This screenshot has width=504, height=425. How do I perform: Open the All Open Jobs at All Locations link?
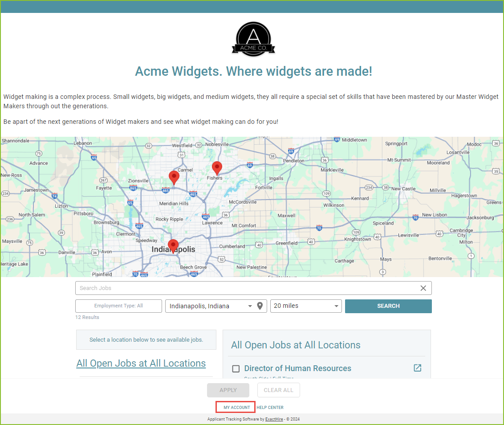coord(141,363)
